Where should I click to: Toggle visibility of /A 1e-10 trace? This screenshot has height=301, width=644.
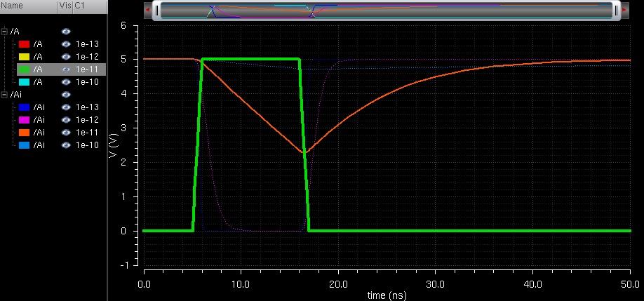point(66,82)
